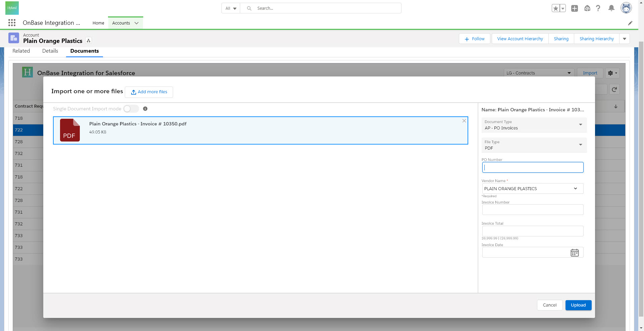Click the sort arrow in the list header

[x=616, y=106]
